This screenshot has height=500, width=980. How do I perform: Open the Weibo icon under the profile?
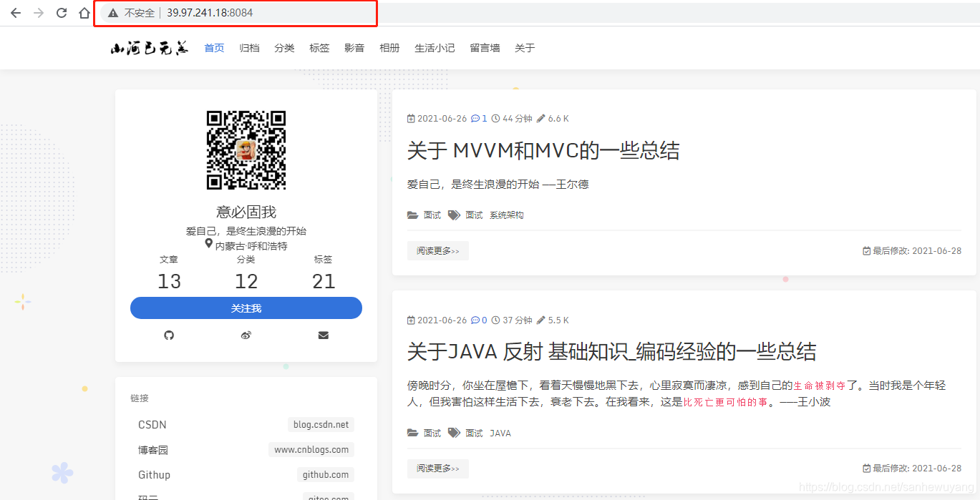point(246,335)
